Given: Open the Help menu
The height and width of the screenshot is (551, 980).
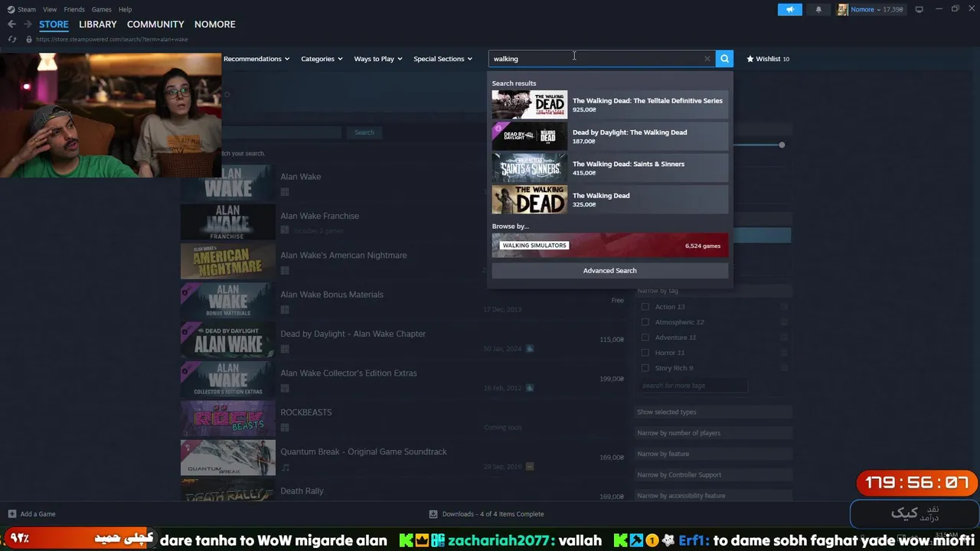Looking at the screenshot, I should pyautogui.click(x=126, y=9).
